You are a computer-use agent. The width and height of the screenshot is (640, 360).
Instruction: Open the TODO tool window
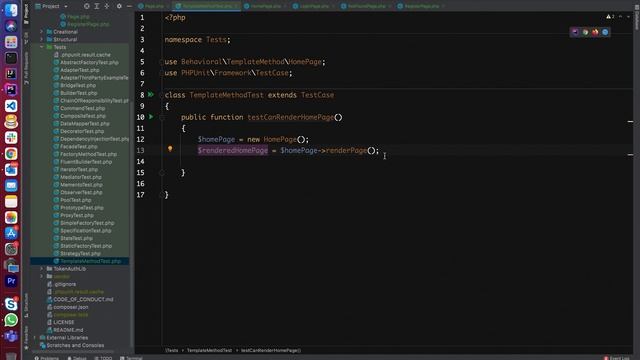point(103,358)
